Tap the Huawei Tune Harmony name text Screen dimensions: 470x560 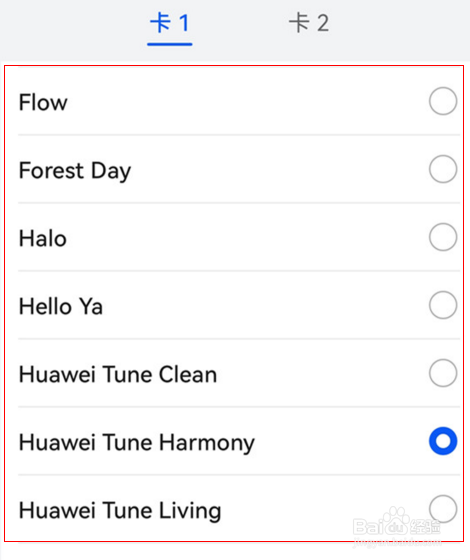137,443
